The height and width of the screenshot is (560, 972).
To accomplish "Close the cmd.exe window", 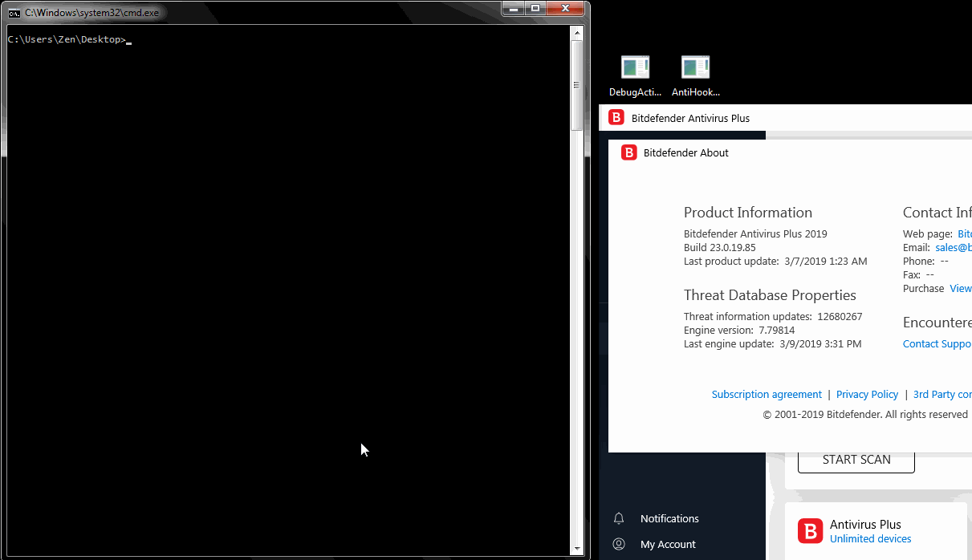I will coord(566,8).
